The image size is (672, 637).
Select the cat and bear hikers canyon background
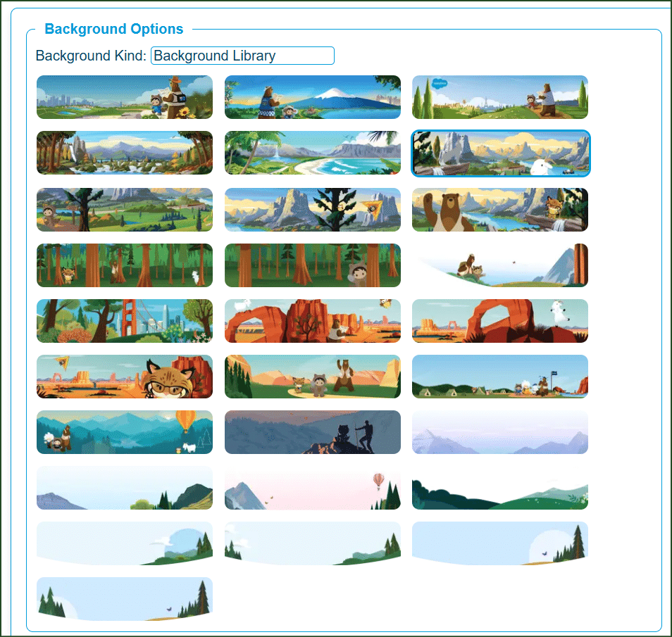(x=312, y=377)
